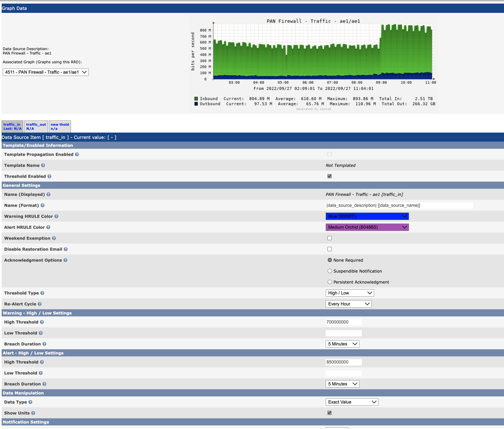This screenshot has width=504, height=429.
Task: Click the Notification Settings section header
Action: click(253, 422)
